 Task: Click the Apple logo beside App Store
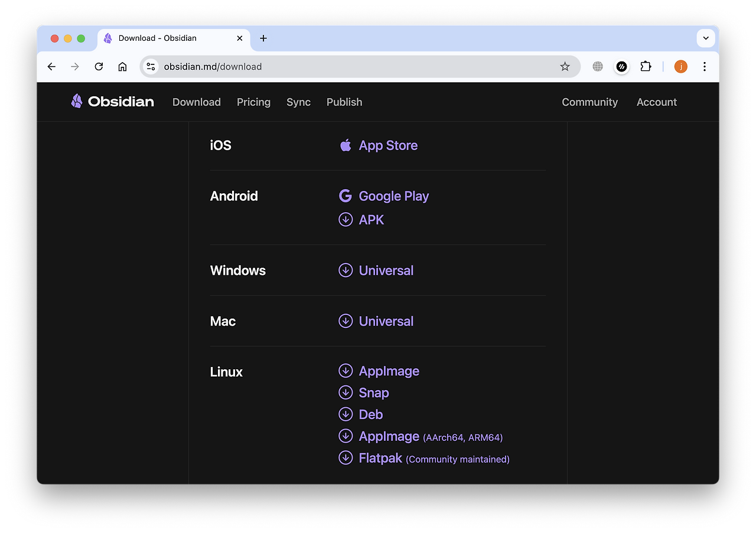[x=346, y=145]
